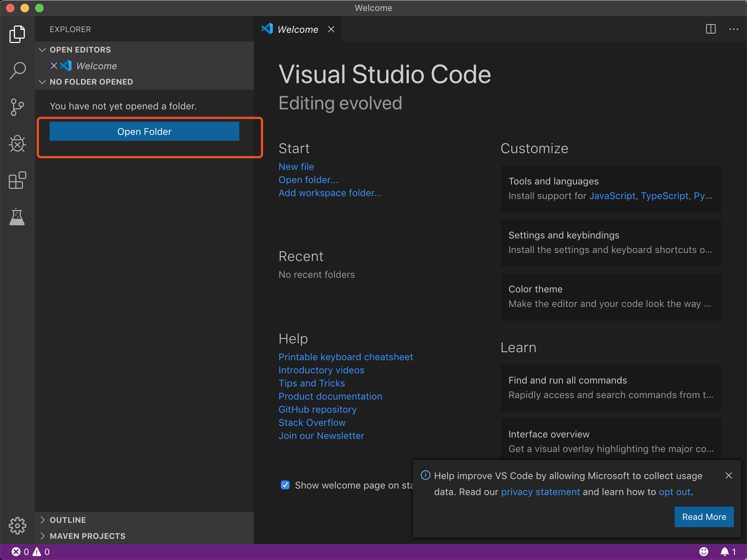
Task: Open the Extensions view
Action: [17, 180]
